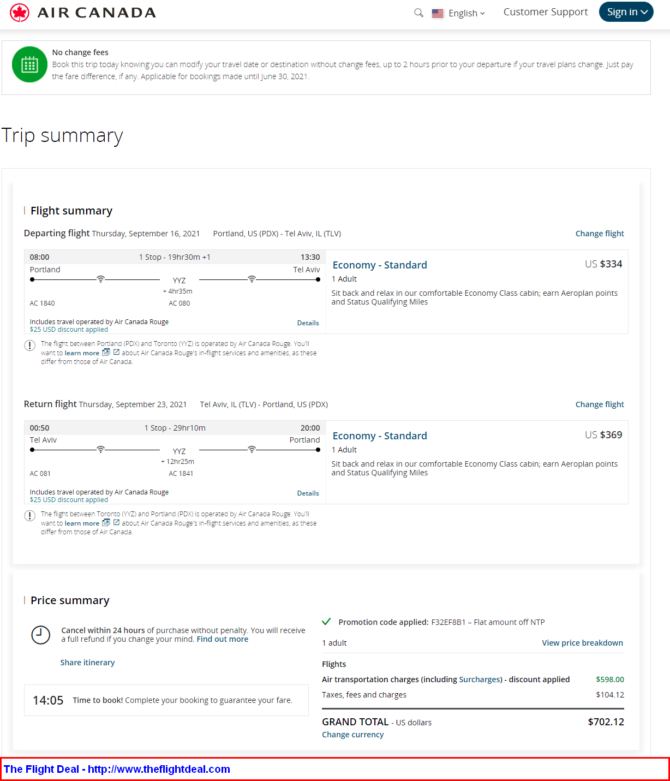This screenshot has width=670, height=781.
Task: Click learn more in return Rouge notice
Action: pyautogui.click(x=82, y=523)
